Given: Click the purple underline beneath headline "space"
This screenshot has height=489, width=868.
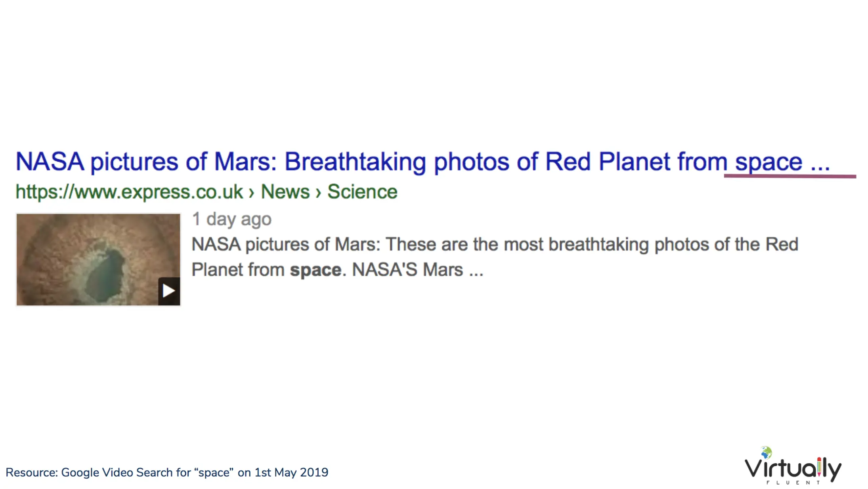Looking at the screenshot, I should click(790, 176).
